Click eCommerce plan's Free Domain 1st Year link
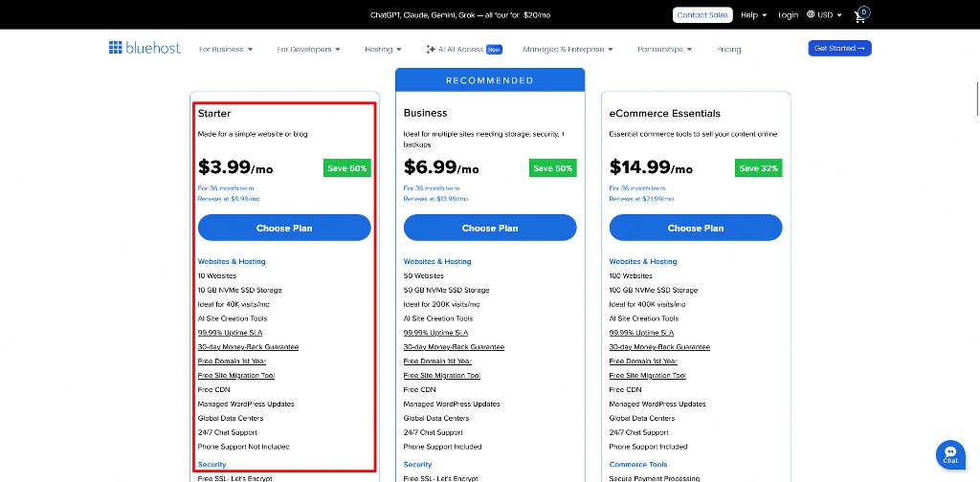The width and height of the screenshot is (980, 482). 643,361
